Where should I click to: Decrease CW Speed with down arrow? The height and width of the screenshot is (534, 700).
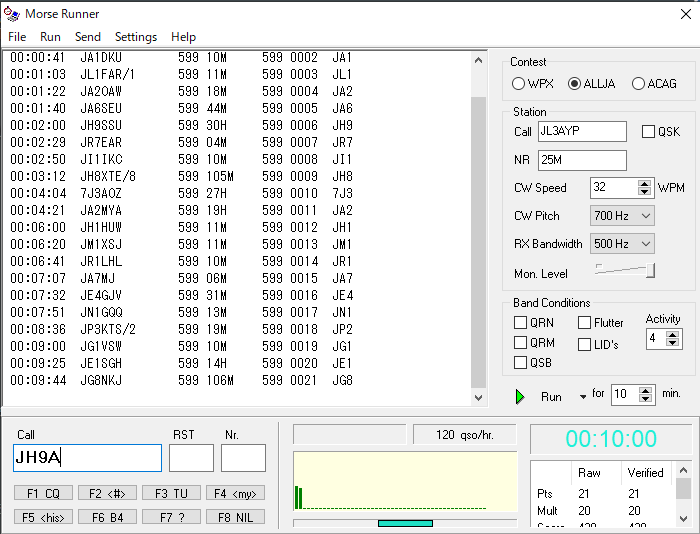tap(644, 192)
